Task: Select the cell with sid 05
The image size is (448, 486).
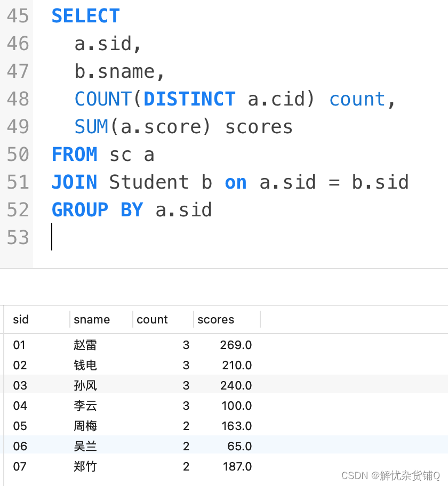Action: pyautogui.click(x=20, y=426)
